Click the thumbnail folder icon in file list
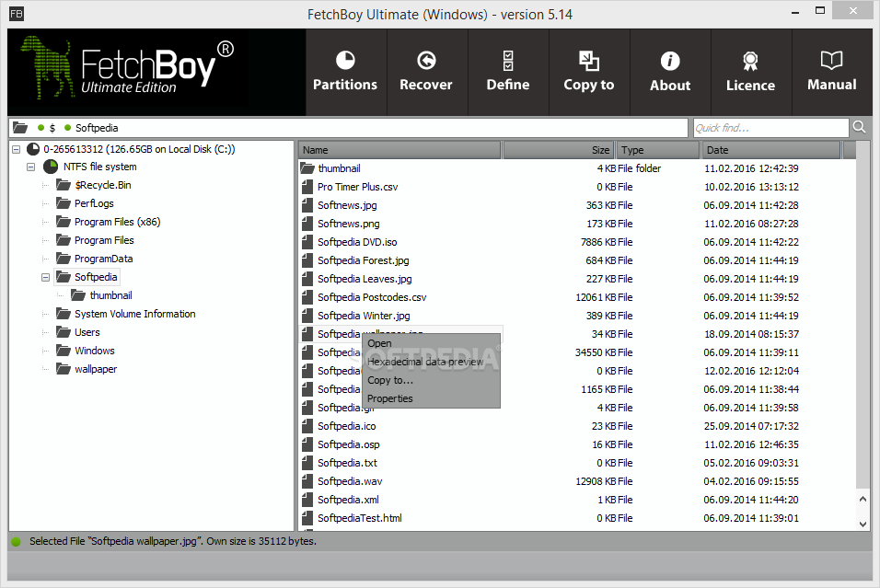Viewport: 880px width, 588px height. tap(307, 167)
